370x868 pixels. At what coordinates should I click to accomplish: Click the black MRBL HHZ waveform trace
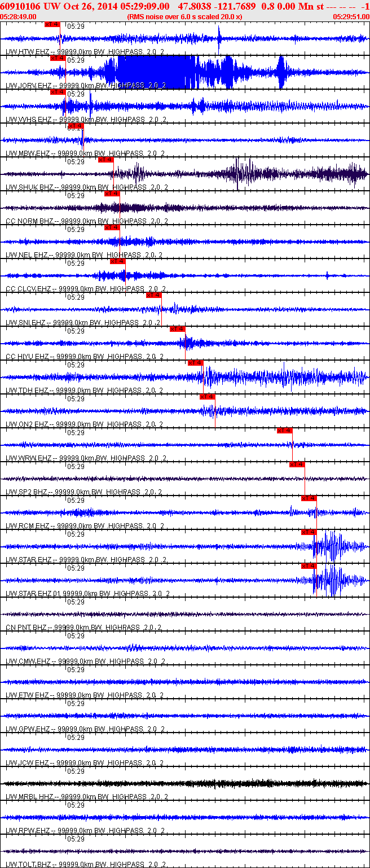coord(185,783)
